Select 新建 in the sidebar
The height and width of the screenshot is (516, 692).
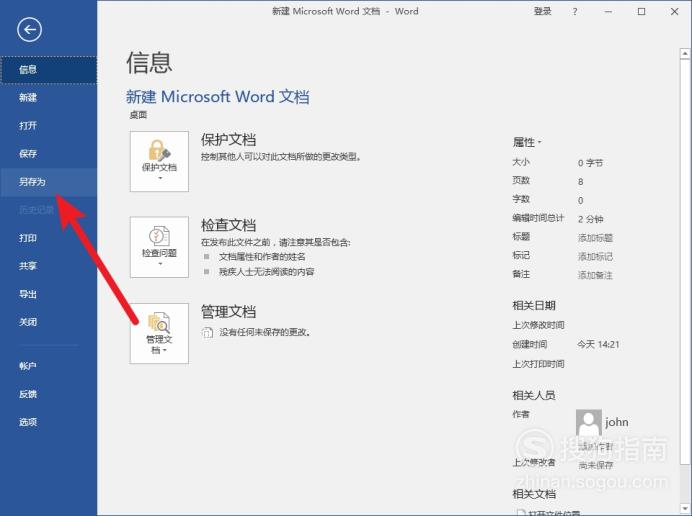point(49,98)
